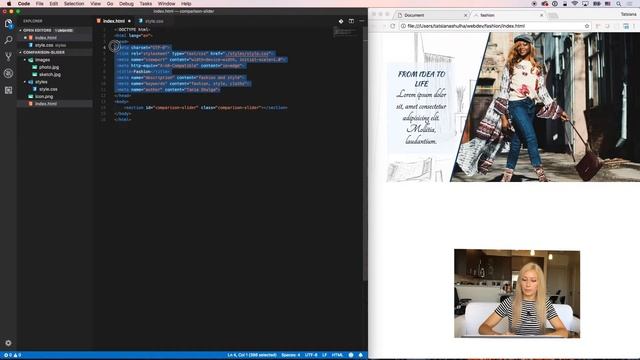This screenshot has height=360, width=640.
Task: Click the line and column status entry
Action: (252, 355)
